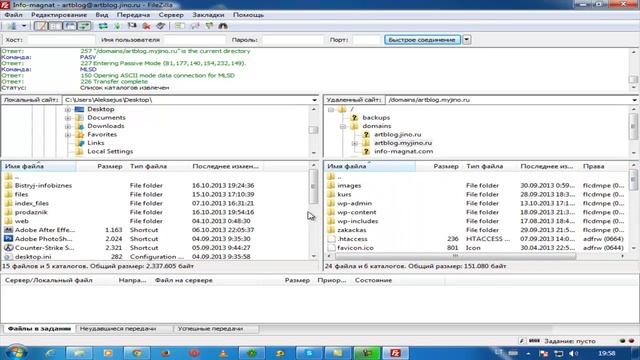Expand the Documents tree node

[68, 118]
